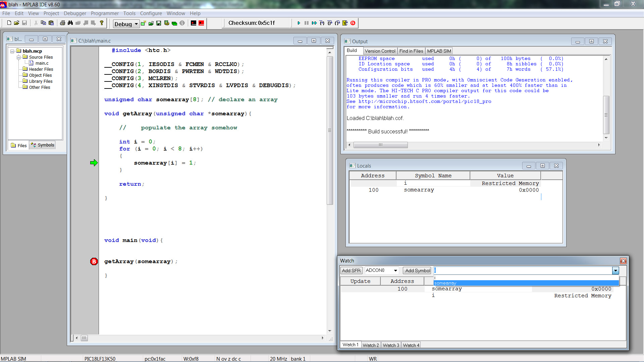The image size is (644, 362).
Task: Click the New File toolbar icon
Action: point(9,23)
